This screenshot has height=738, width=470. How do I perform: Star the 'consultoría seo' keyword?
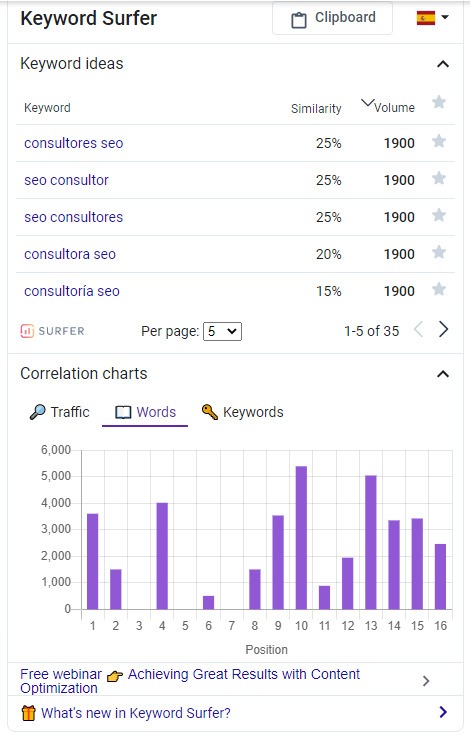439,289
